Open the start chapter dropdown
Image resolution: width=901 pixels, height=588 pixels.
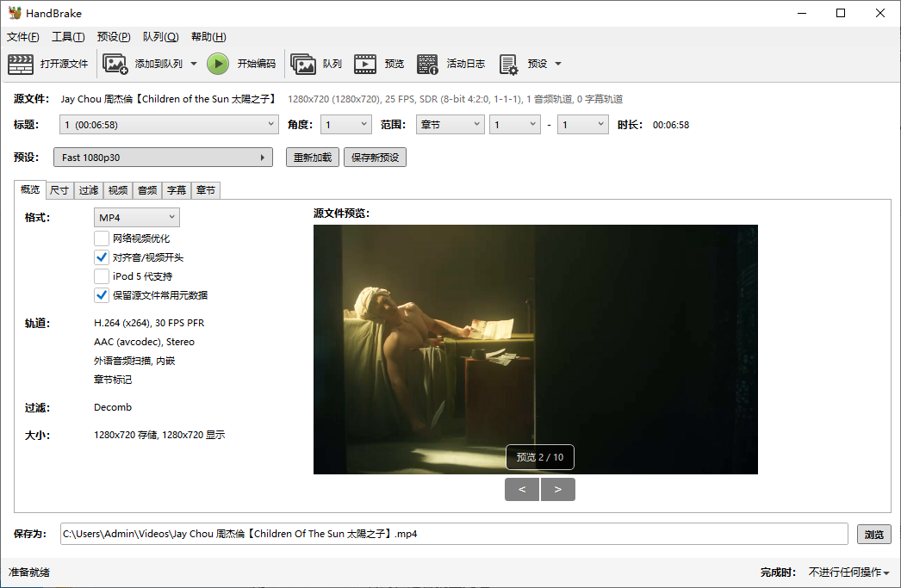515,125
